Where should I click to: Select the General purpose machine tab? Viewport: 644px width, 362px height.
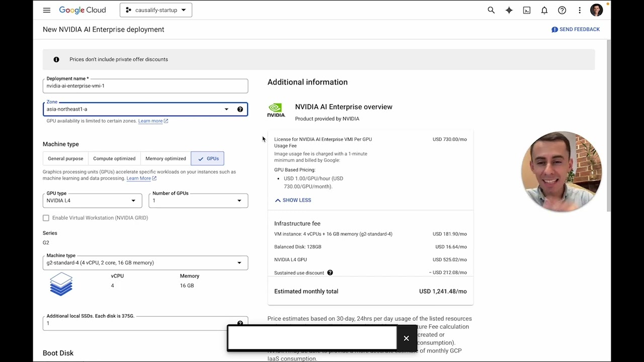(65, 158)
